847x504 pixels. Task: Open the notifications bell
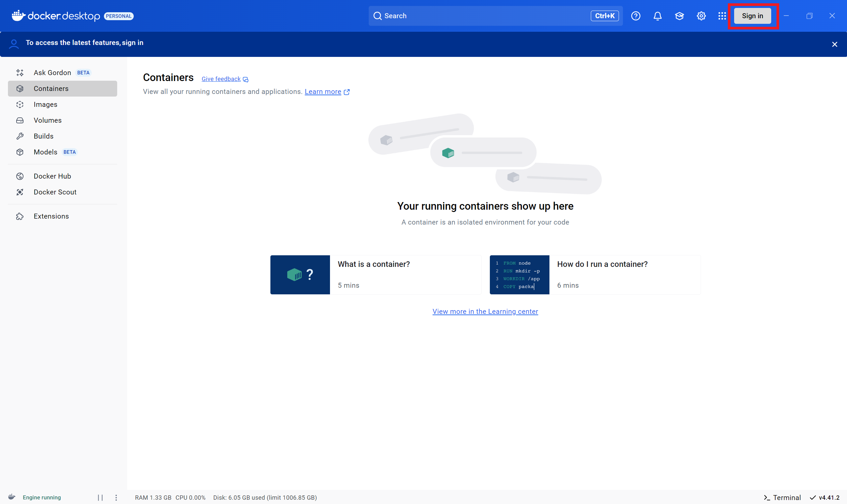[x=657, y=16]
